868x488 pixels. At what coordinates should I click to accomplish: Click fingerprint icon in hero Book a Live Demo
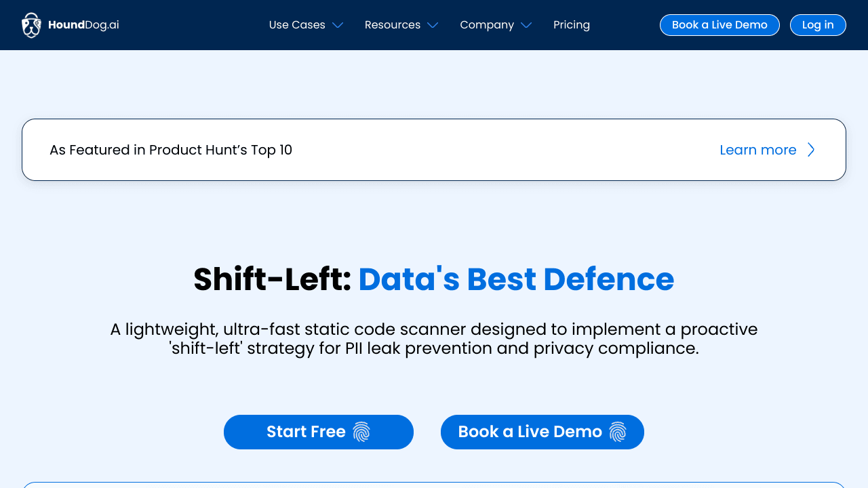pos(617,432)
